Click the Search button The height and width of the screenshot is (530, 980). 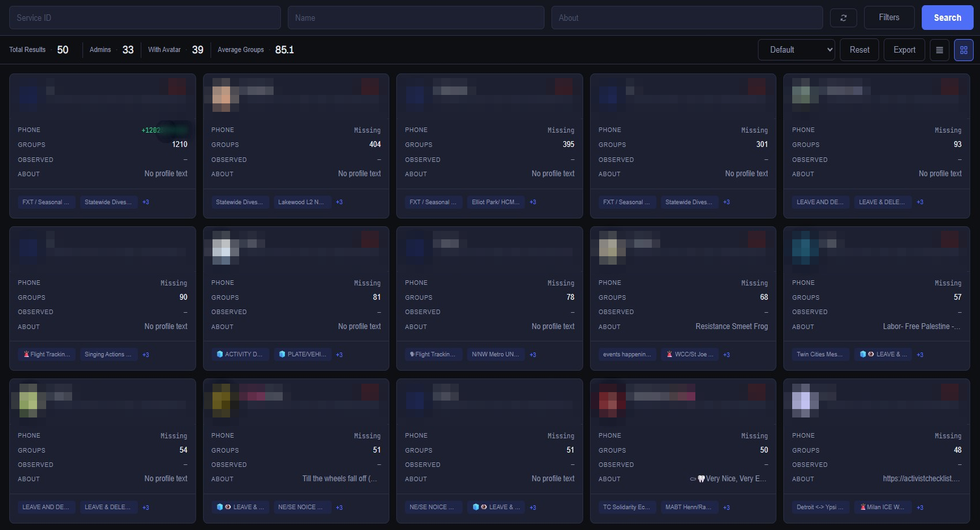click(947, 18)
